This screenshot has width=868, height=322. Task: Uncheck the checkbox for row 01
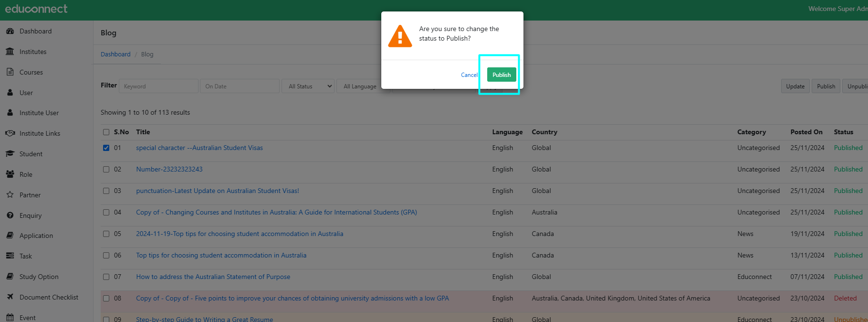click(106, 148)
